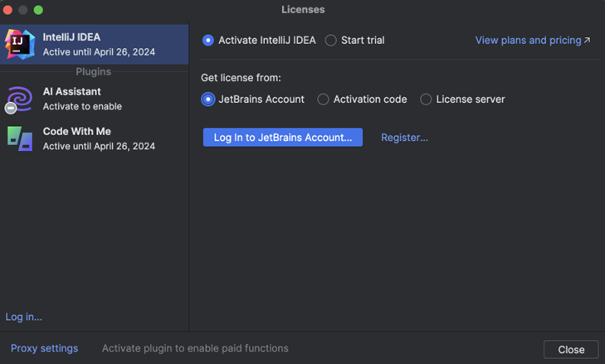Click the IntelliJ IDEA logo icon
The height and width of the screenshot is (364, 605).
19,44
